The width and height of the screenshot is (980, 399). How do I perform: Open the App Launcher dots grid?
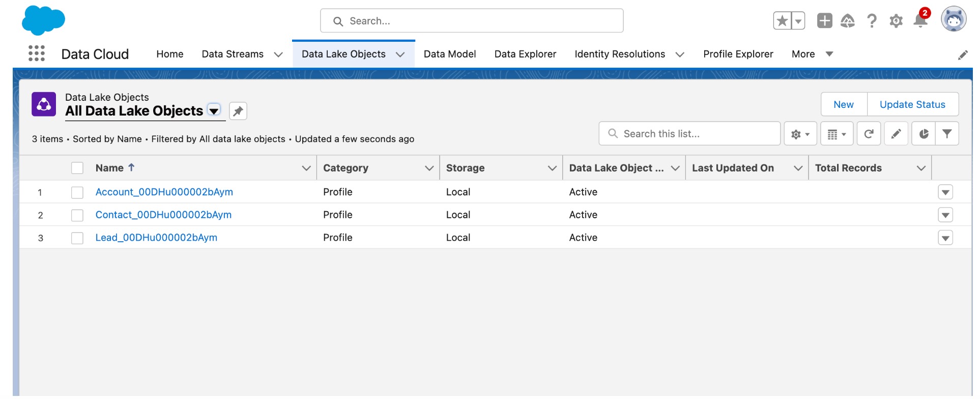[37, 53]
